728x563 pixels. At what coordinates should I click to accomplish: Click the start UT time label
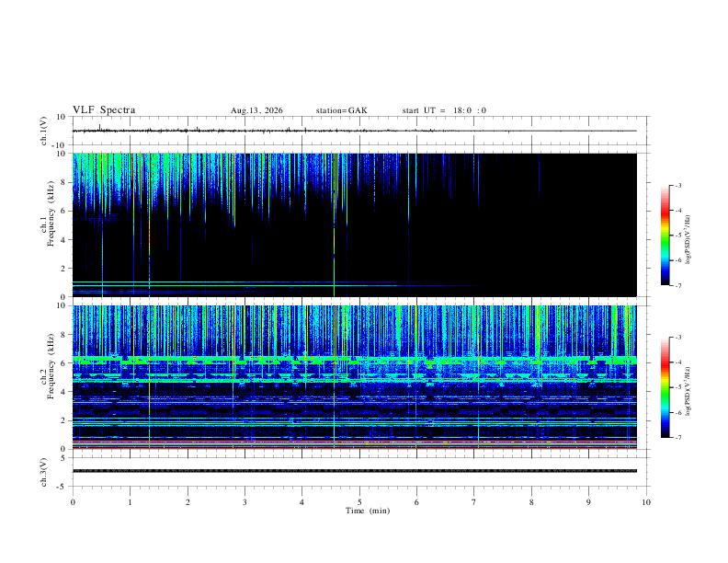point(444,110)
